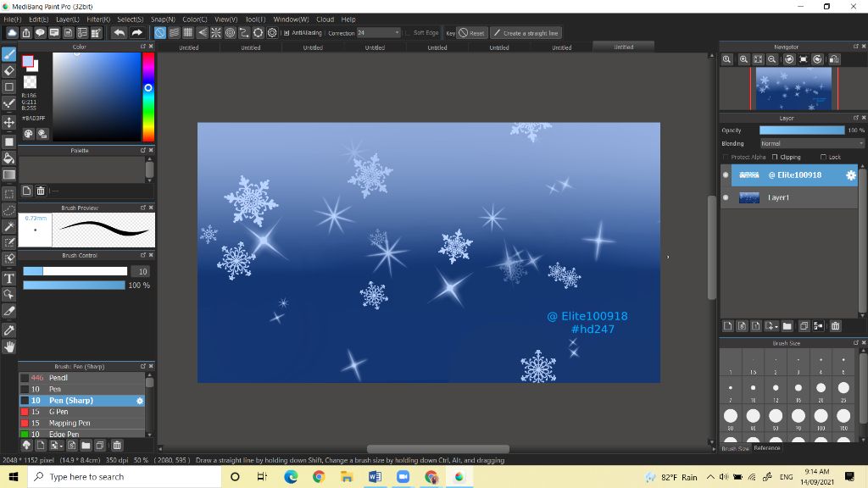Open the Select menu
The height and width of the screenshot is (488, 868).
130,19
